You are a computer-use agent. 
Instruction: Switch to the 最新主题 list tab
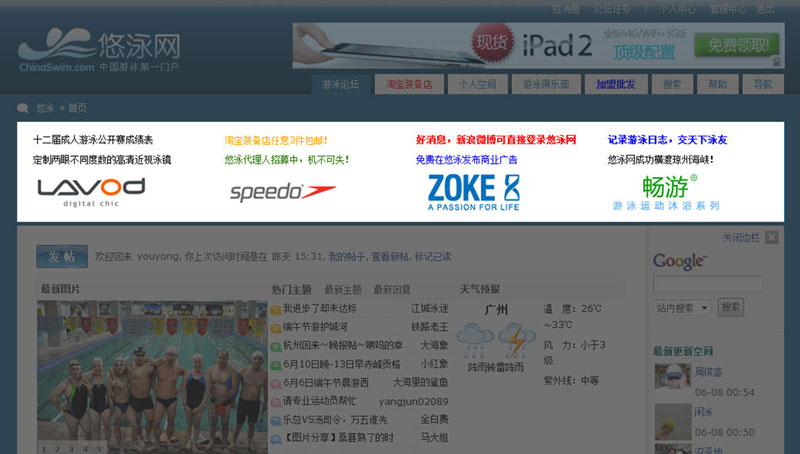coord(343,289)
